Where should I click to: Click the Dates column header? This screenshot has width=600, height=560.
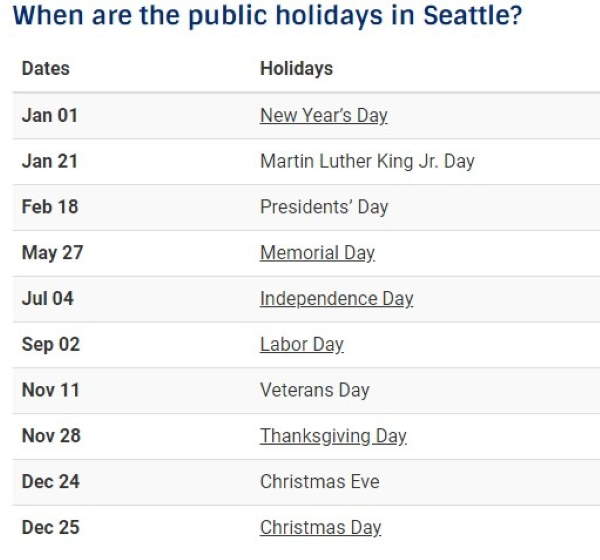coord(46,69)
